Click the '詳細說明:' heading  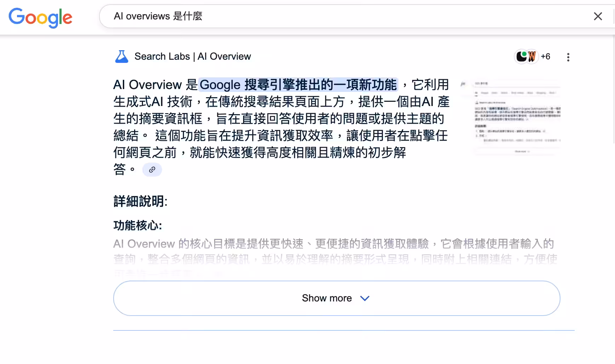[140, 201]
